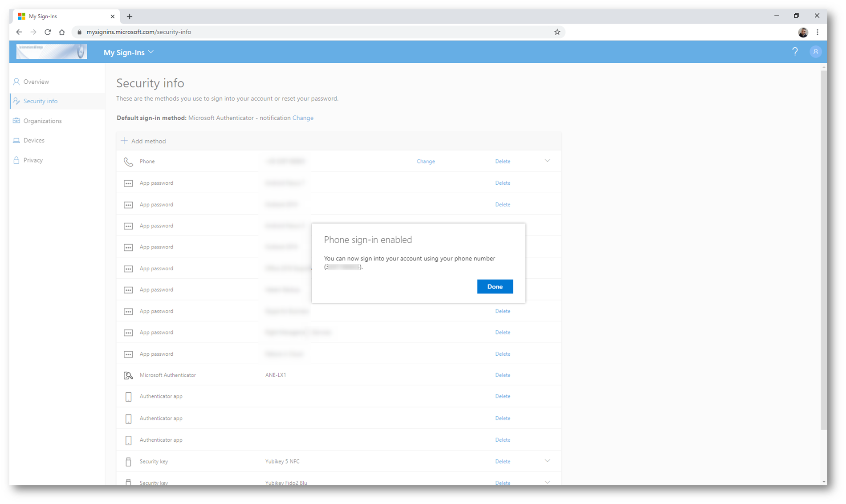Viewport: 846px width, 504px height.
Task: Click the Change default sign-in method link
Action: (x=303, y=118)
